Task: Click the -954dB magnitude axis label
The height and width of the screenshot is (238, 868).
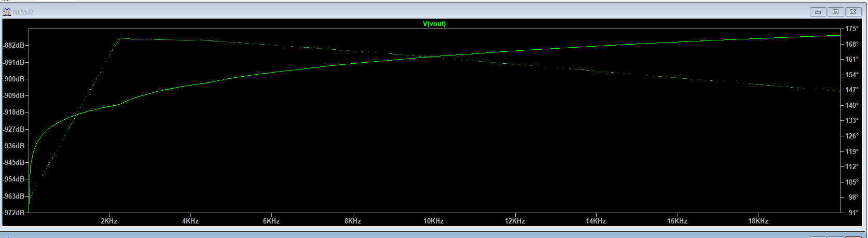Action: 14,179
